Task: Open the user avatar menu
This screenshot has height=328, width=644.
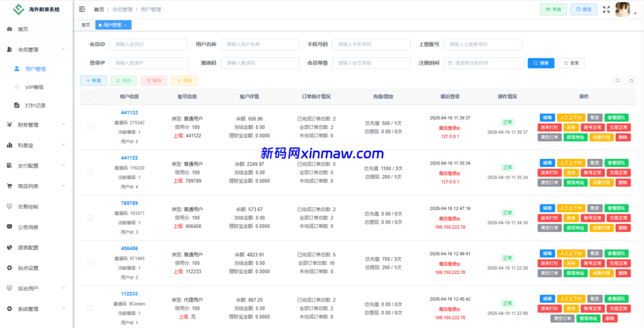Action: (x=622, y=9)
